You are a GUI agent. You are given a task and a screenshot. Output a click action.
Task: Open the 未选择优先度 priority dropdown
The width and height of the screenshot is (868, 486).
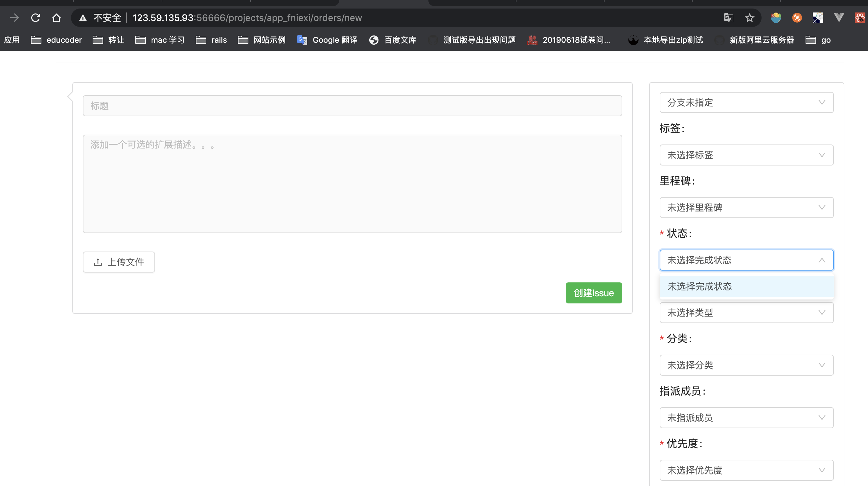coord(746,470)
